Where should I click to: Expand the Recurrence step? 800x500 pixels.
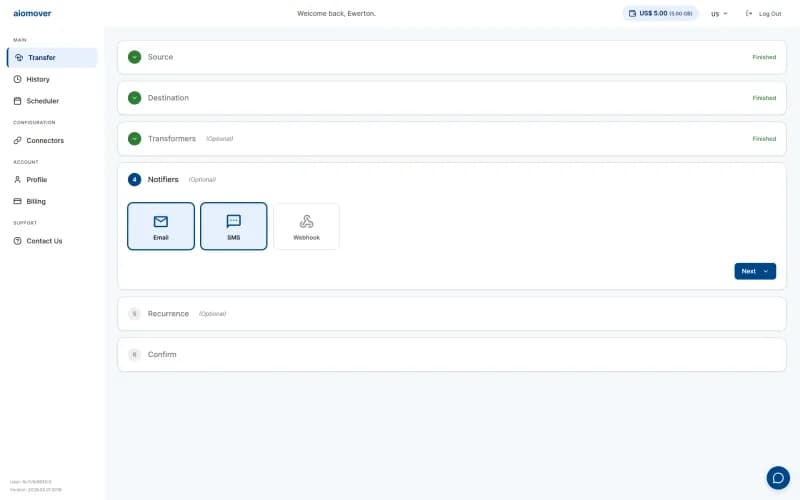point(452,314)
